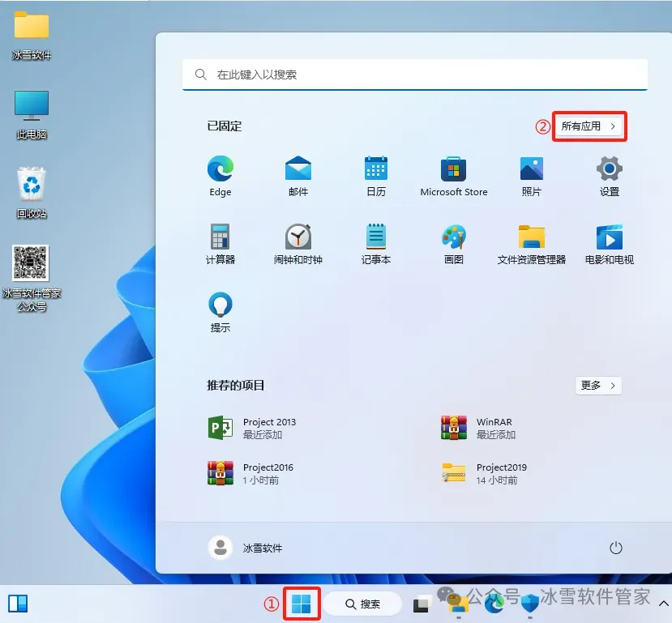672x623 pixels.
Task: Open Edge from the taskbar
Action: click(494, 604)
